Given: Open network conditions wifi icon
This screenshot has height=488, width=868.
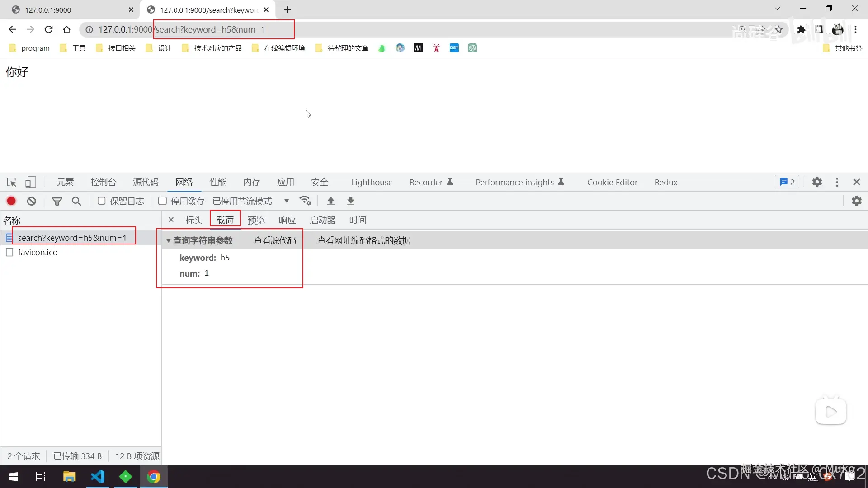Looking at the screenshot, I should (305, 201).
